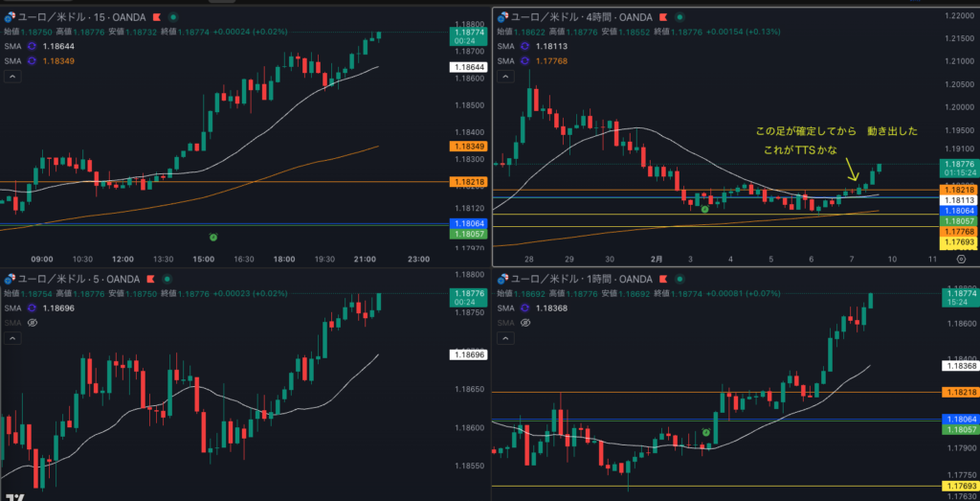Click the green event marker on the 1-hour chart
This screenshot has height=501, width=980.
coord(705,433)
